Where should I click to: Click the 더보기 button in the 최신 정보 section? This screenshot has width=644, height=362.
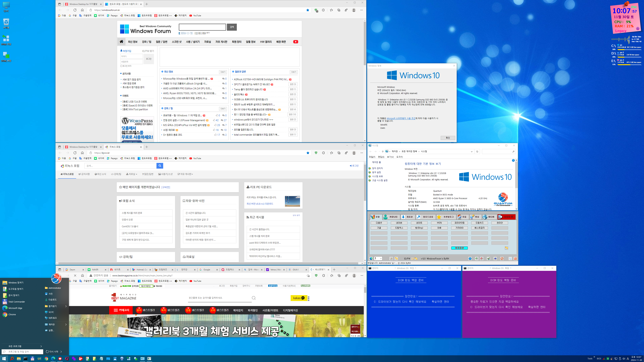(x=223, y=72)
